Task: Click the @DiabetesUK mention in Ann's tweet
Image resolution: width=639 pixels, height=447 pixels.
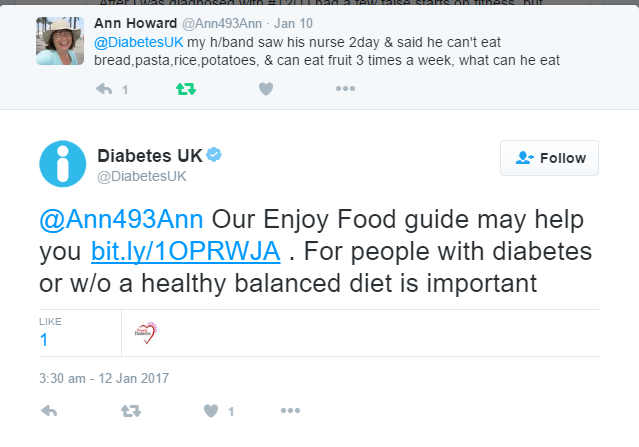Action: (x=139, y=42)
